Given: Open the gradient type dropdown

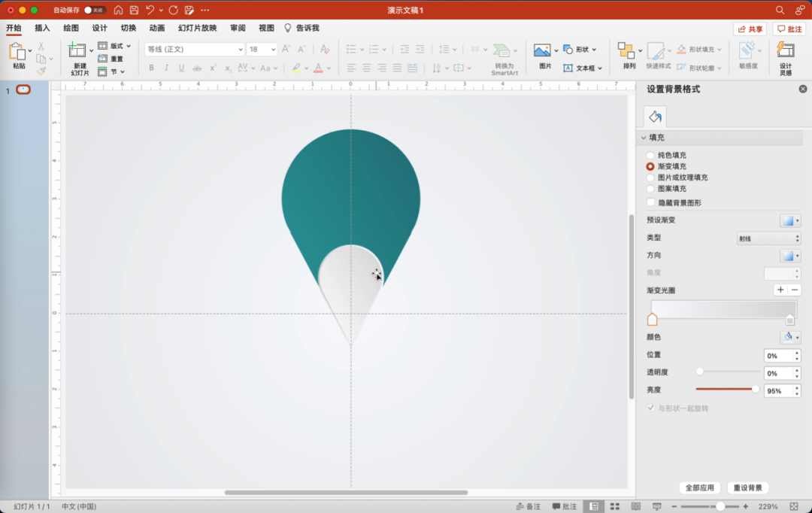Looking at the screenshot, I should click(x=768, y=238).
